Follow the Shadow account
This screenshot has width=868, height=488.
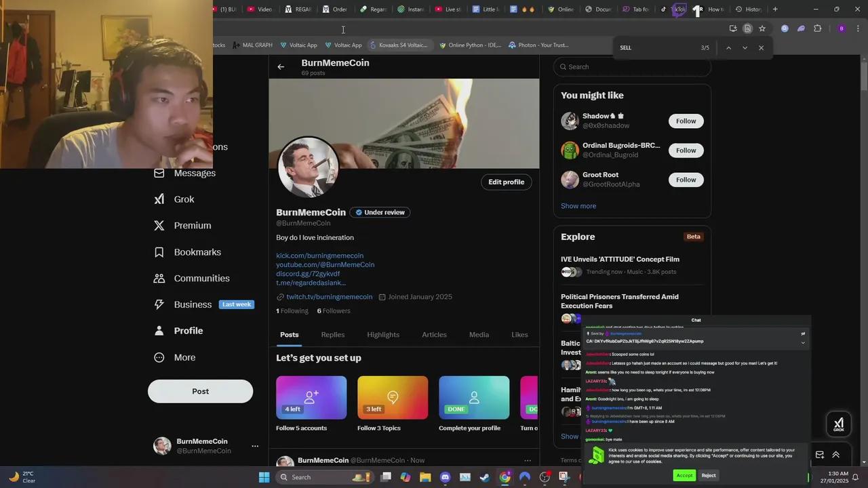click(686, 121)
